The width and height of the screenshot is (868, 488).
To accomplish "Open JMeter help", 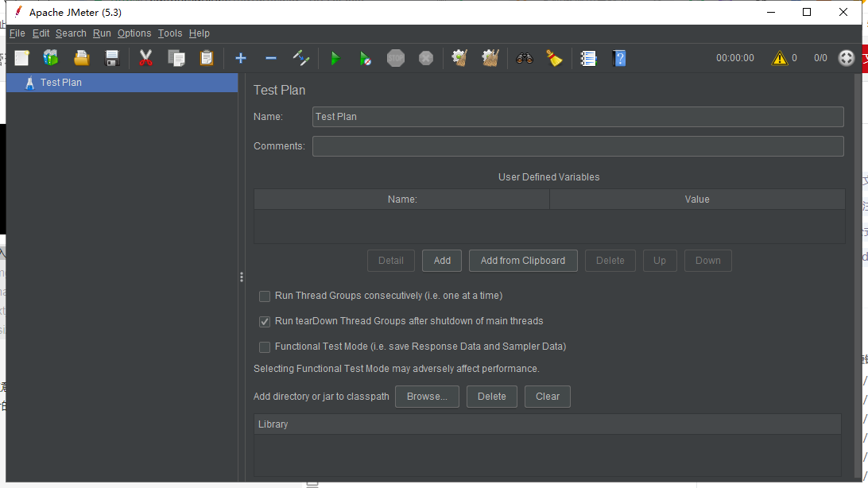I will (619, 57).
